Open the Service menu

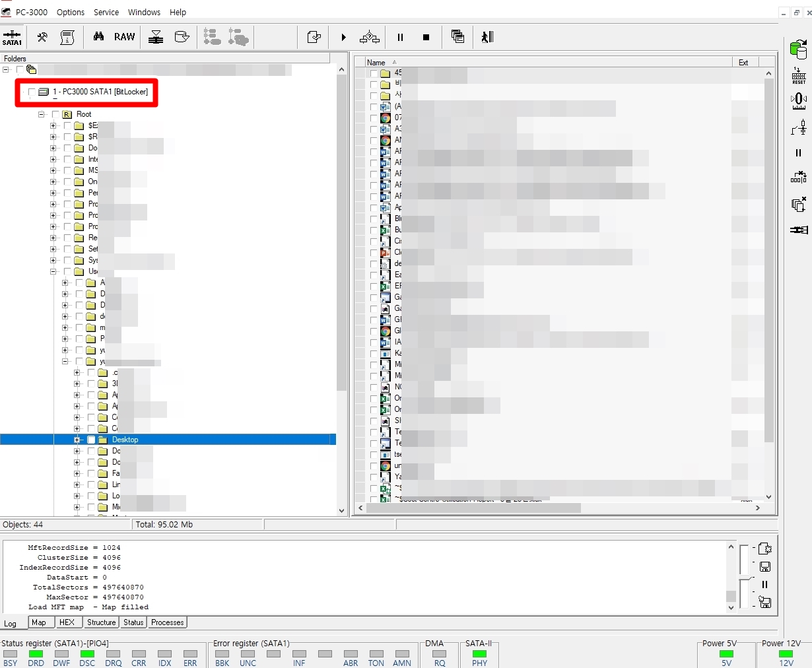click(106, 12)
